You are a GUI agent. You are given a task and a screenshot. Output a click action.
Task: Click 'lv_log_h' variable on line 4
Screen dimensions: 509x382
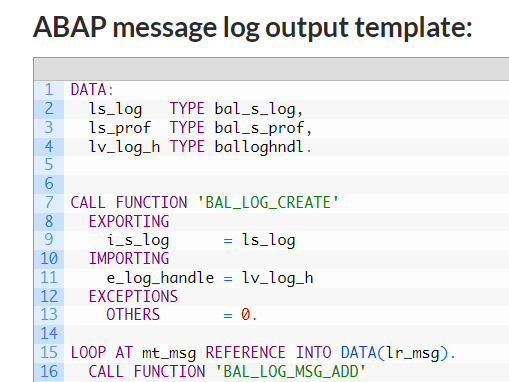point(124,147)
